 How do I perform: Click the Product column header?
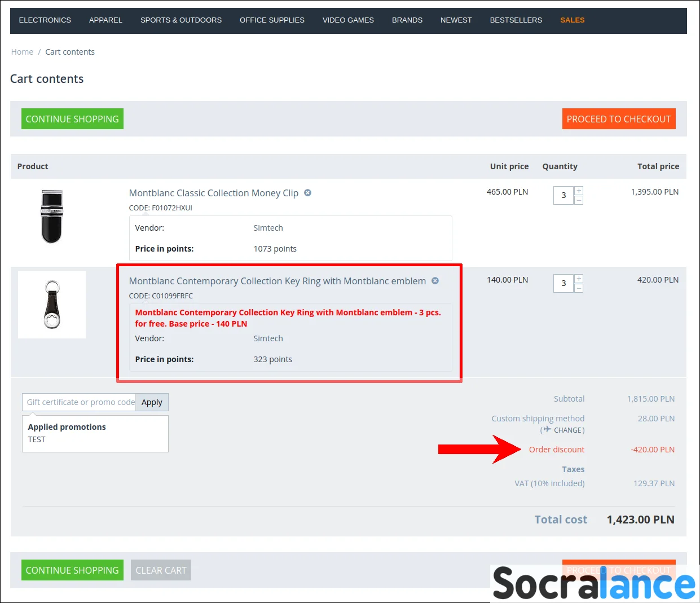(x=33, y=166)
